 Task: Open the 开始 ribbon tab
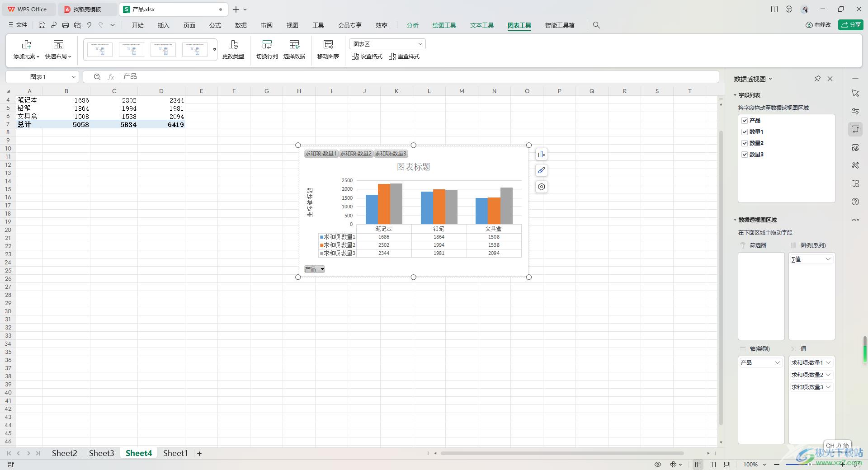coord(138,25)
